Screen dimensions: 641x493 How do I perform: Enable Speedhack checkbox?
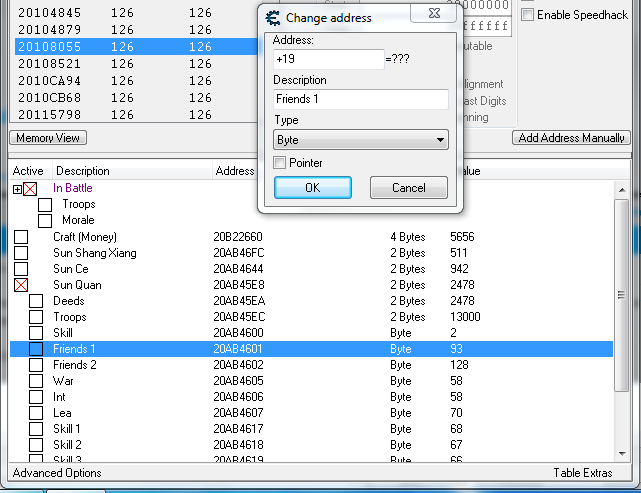coord(528,15)
